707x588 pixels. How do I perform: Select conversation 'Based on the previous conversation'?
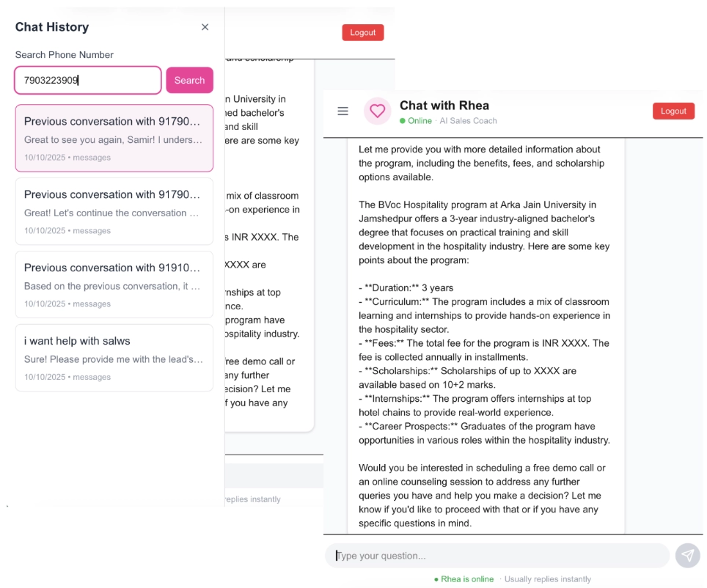tap(114, 284)
